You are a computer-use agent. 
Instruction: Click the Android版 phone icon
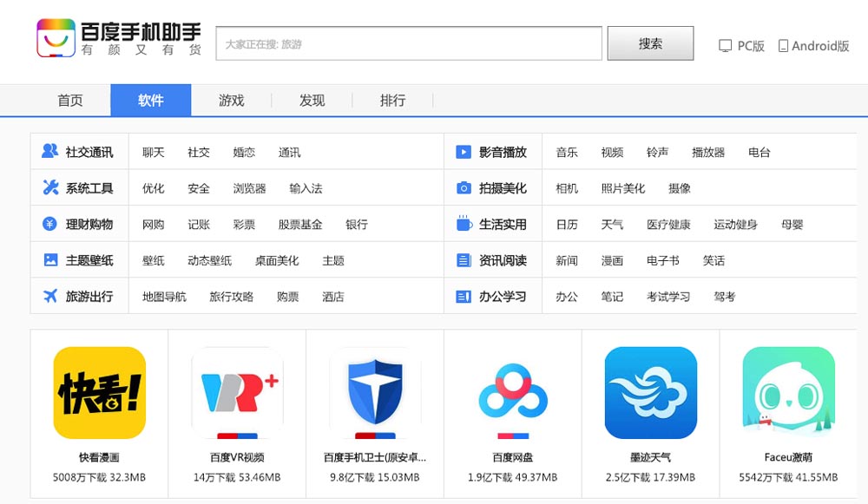(x=783, y=46)
